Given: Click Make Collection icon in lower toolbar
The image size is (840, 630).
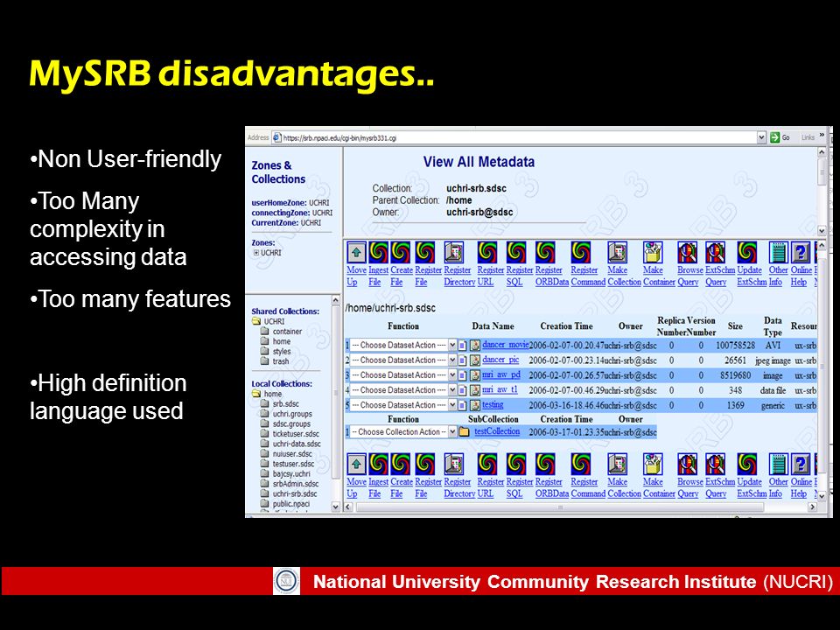Looking at the screenshot, I should point(617,464).
